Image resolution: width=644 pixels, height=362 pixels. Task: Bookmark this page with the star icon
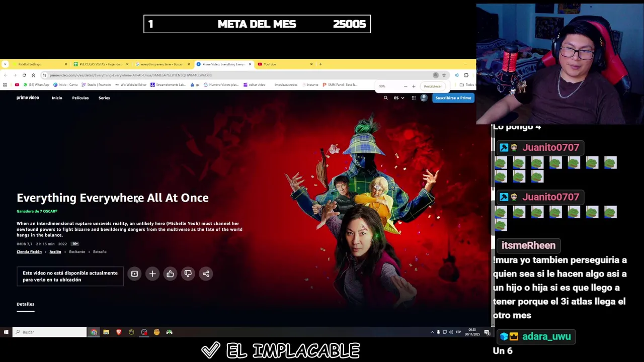coord(444,75)
